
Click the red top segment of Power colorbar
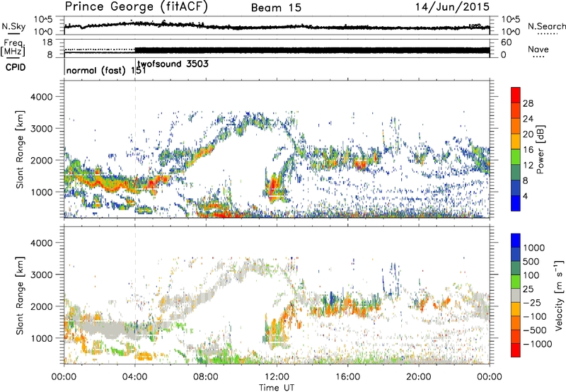click(x=516, y=96)
